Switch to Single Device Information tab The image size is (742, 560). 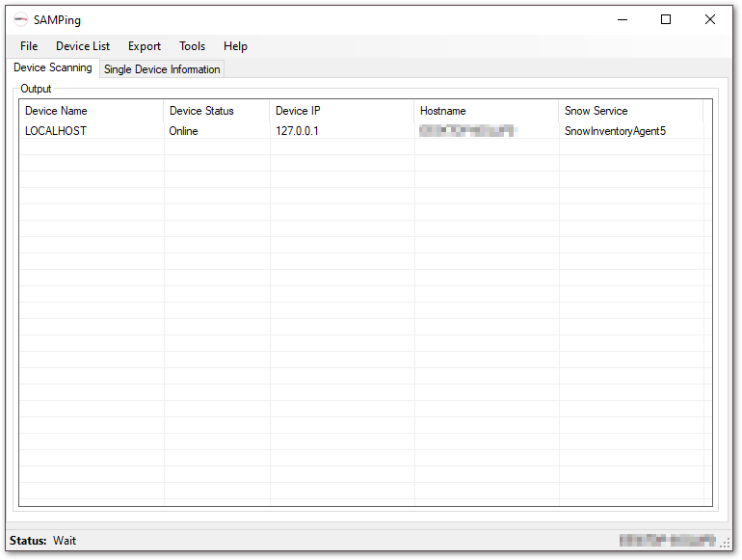pos(162,69)
